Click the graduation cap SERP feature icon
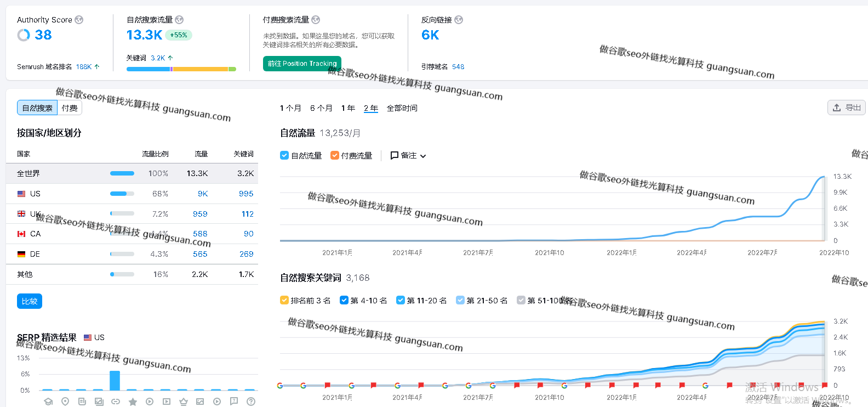The image size is (868, 407). pyautogui.click(x=48, y=402)
